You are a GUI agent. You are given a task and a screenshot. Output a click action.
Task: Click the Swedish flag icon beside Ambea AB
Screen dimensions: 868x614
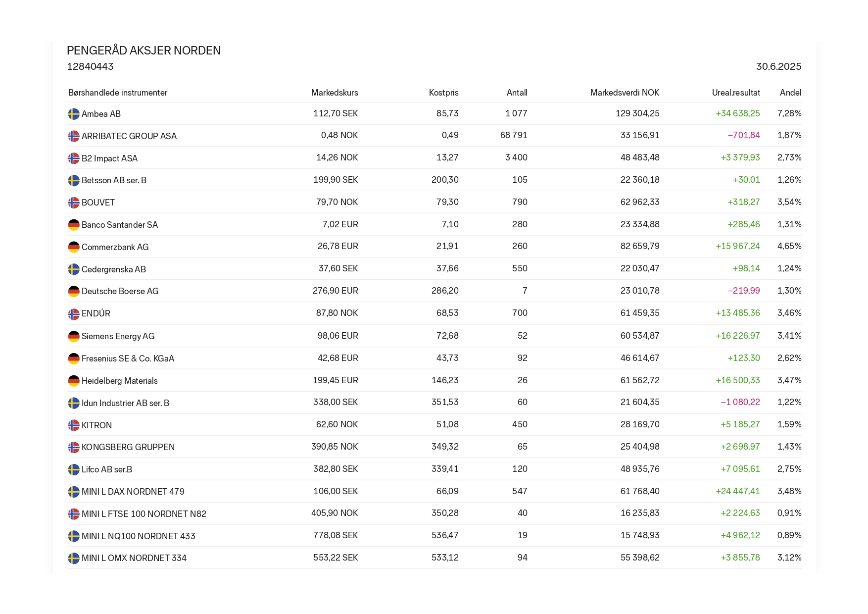(x=74, y=114)
